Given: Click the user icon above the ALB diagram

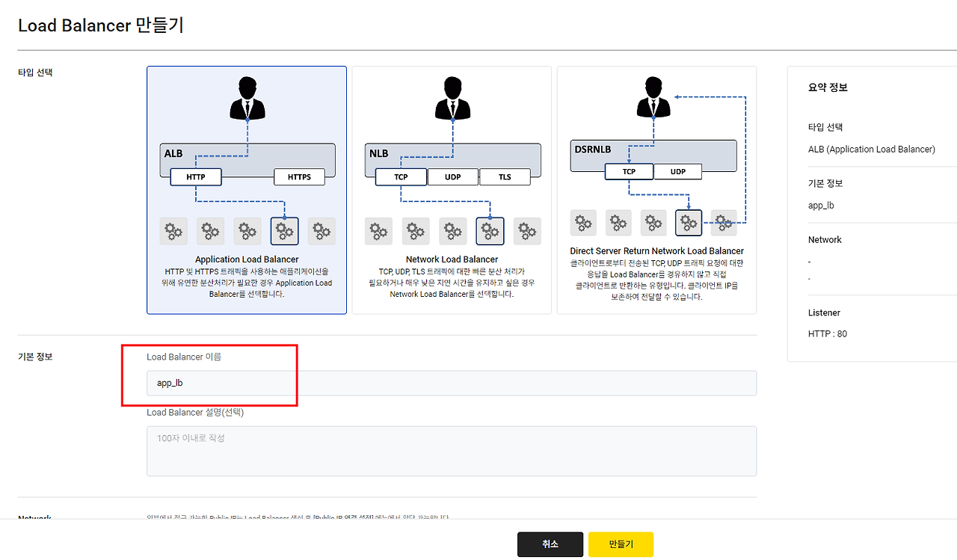Looking at the screenshot, I should click(247, 98).
